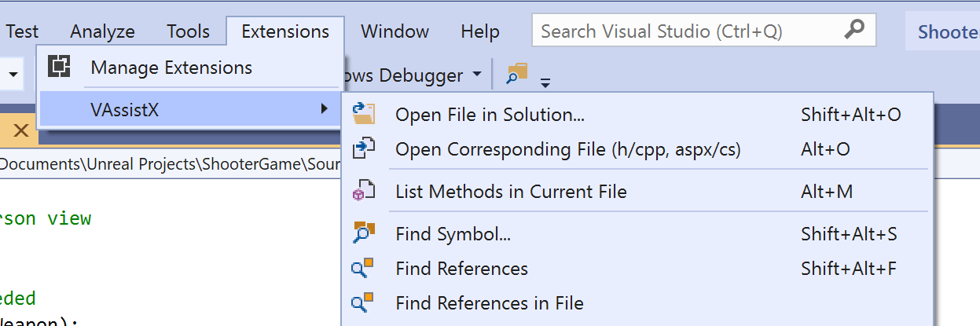Click the Find References magnifier icon
The height and width of the screenshot is (326, 980).
pos(362,269)
